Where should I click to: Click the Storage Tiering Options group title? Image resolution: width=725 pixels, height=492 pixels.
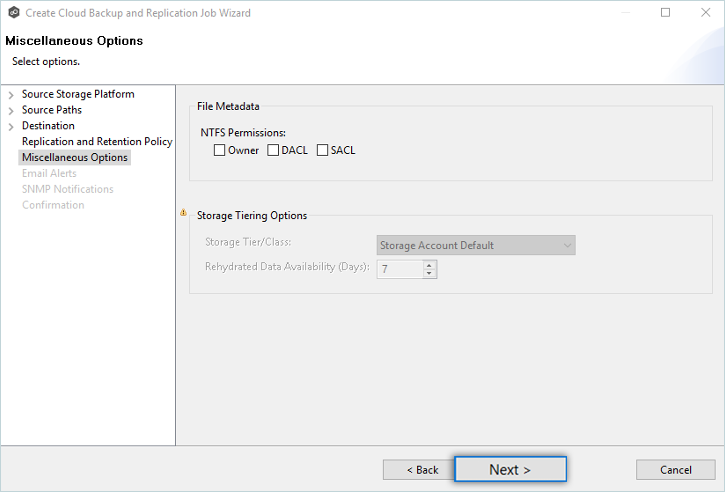click(252, 215)
